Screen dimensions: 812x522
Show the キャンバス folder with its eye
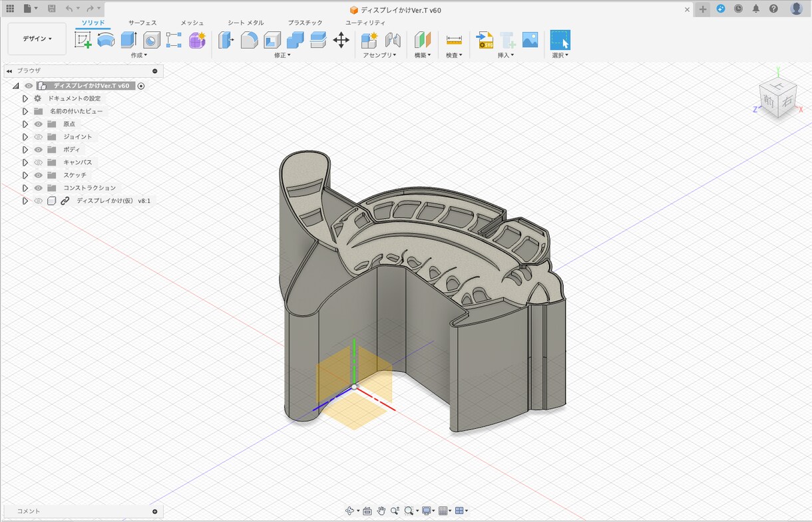[39, 162]
